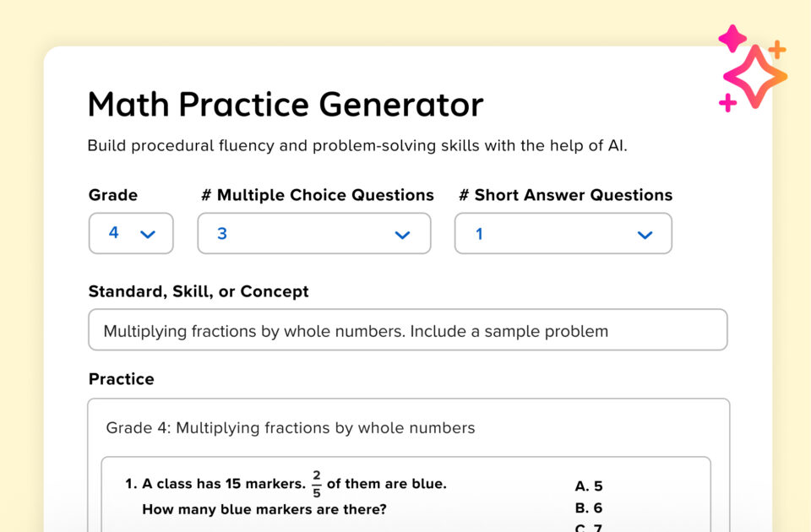This screenshot has height=532, width=811.
Task: Click the Grade label
Action: 112,195
